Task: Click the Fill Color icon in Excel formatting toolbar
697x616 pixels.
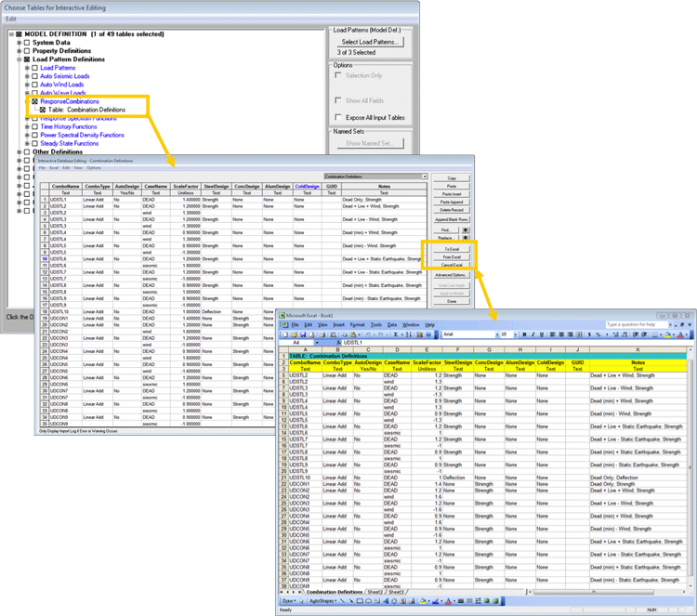Action: (x=667, y=334)
